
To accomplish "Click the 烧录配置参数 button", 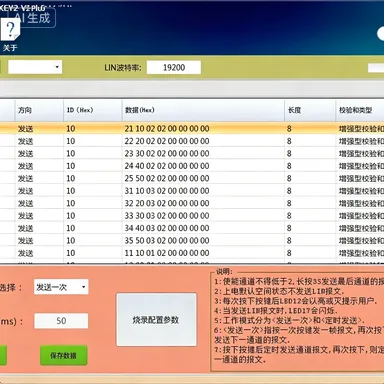I will pos(156,320).
